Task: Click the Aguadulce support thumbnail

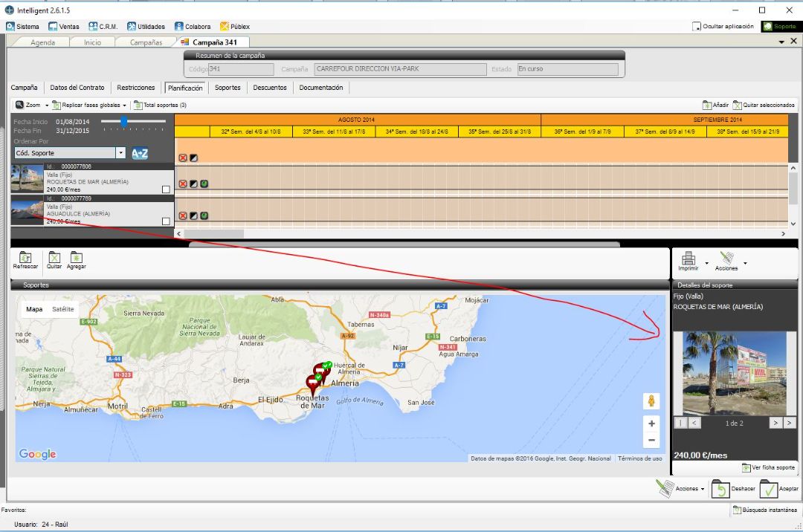Action: (27, 210)
